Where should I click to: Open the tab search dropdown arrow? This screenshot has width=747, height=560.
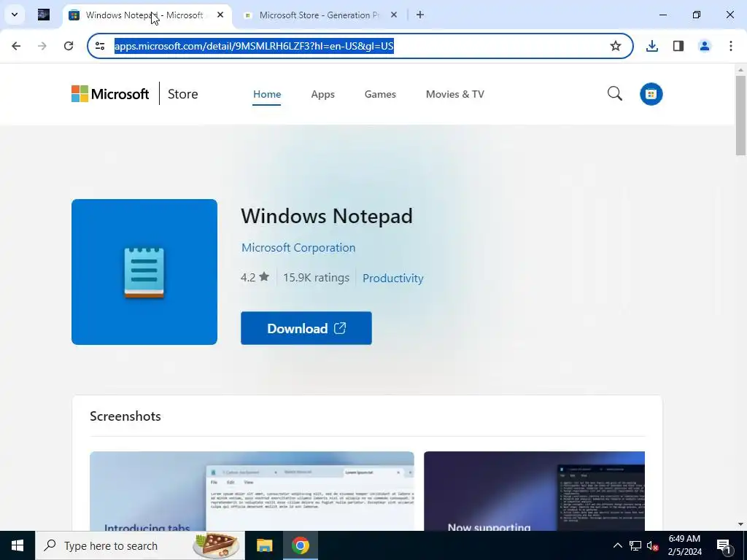(x=15, y=15)
